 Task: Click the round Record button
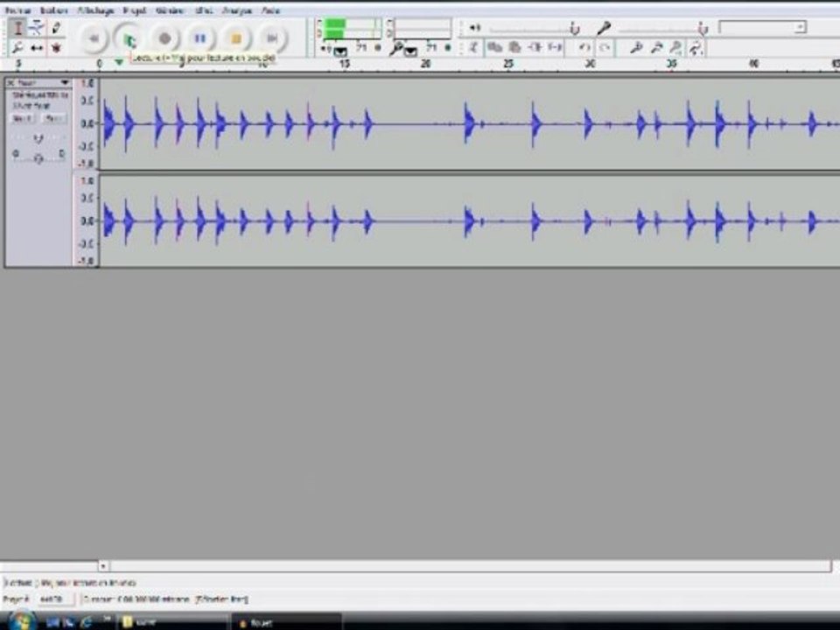point(164,38)
